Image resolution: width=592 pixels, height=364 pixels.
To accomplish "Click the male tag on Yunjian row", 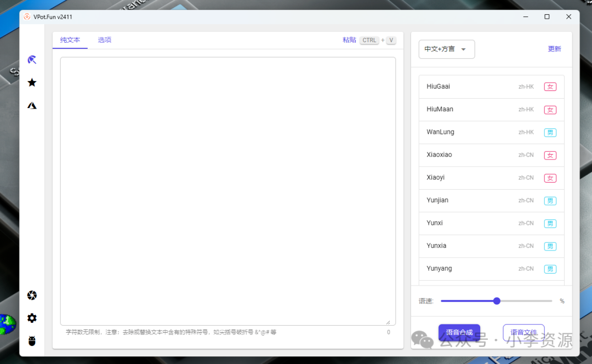I will [550, 201].
